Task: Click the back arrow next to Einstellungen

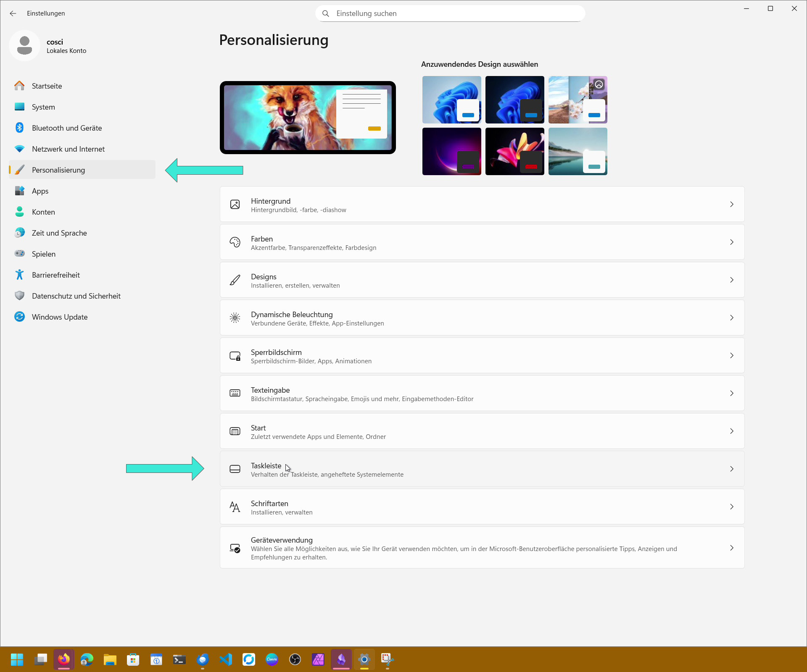Action: click(13, 13)
